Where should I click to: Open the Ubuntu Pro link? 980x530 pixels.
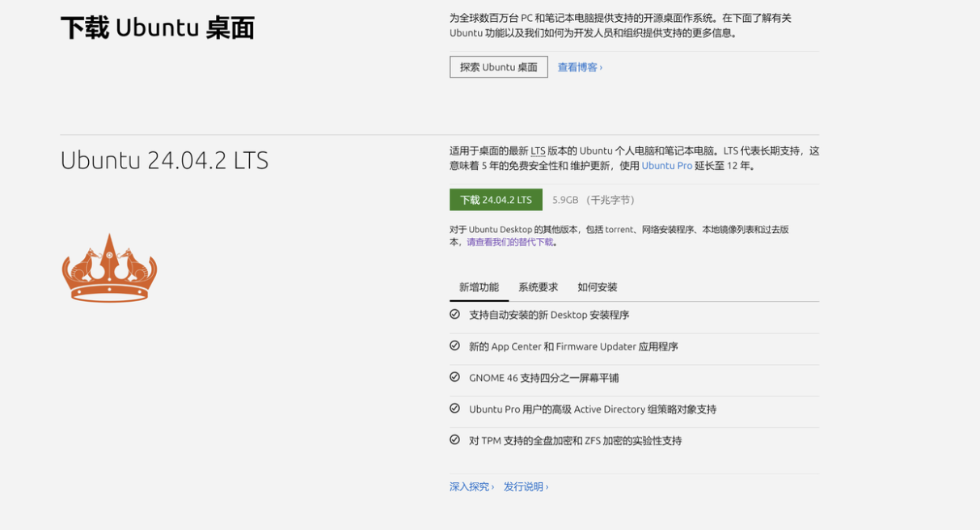point(666,166)
